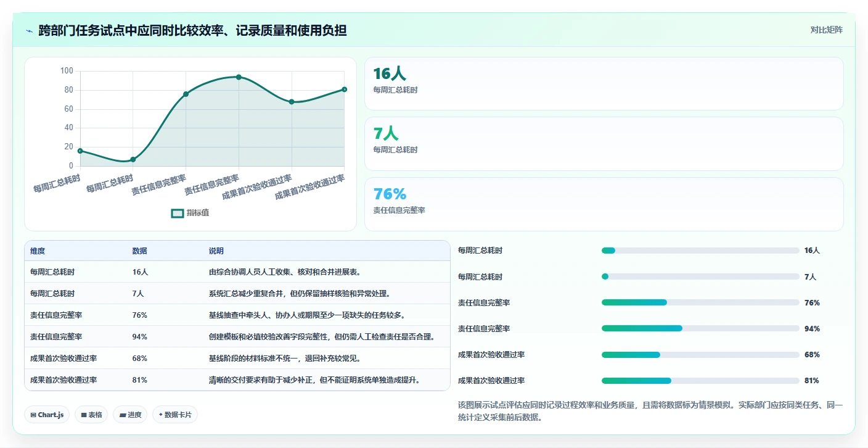
Task: Select the 数据卡片 tag chip
Action: coord(175,415)
